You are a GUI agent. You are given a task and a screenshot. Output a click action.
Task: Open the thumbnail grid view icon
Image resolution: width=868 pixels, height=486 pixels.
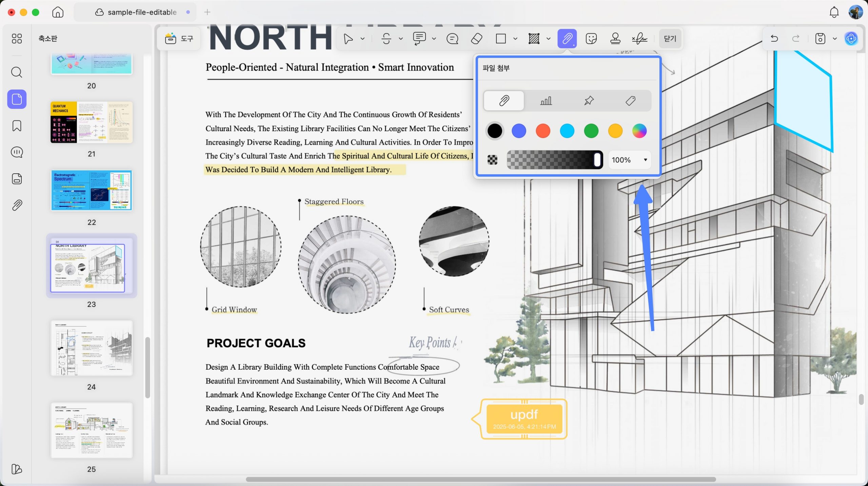pyautogui.click(x=17, y=39)
